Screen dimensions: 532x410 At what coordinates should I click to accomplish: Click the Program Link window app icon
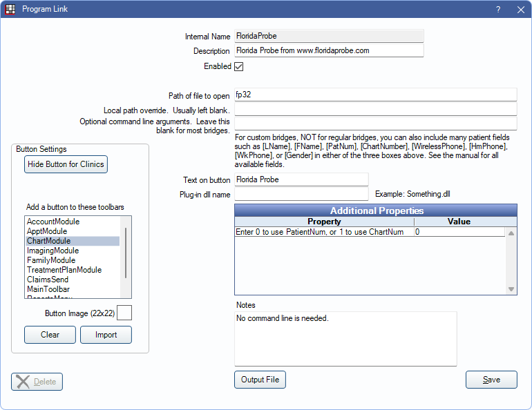click(x=10, y=10)
